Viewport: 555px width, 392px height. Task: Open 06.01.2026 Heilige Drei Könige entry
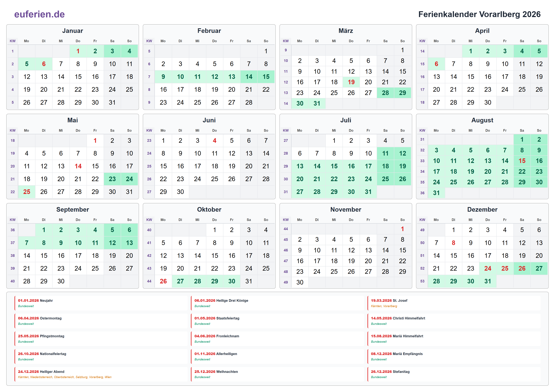point(277,303)
